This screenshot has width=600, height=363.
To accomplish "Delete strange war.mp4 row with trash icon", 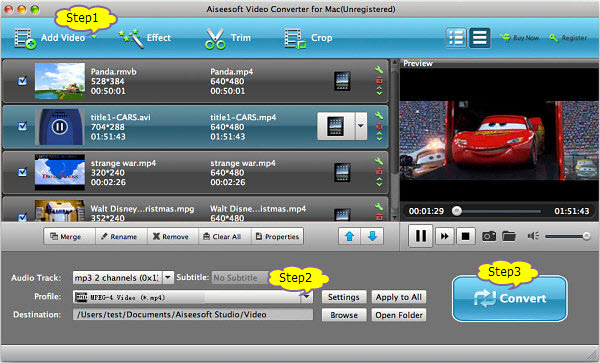I will pos(379,171).
